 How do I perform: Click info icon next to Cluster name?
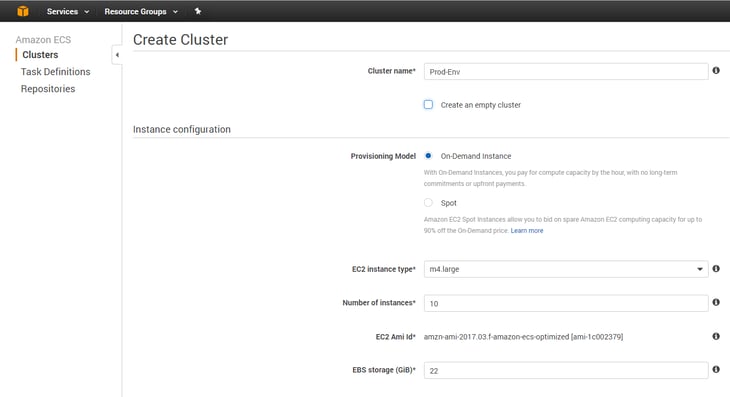(716, 71)
